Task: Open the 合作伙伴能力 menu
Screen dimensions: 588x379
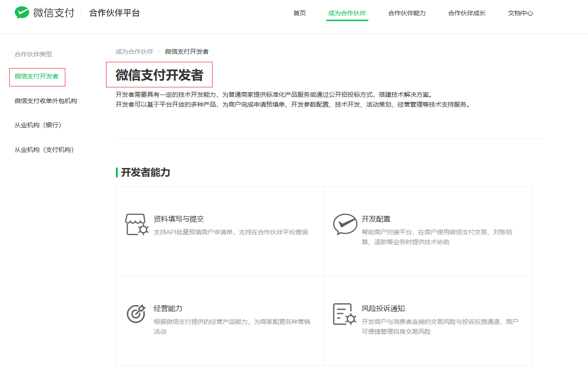Action: click(407, 13)
